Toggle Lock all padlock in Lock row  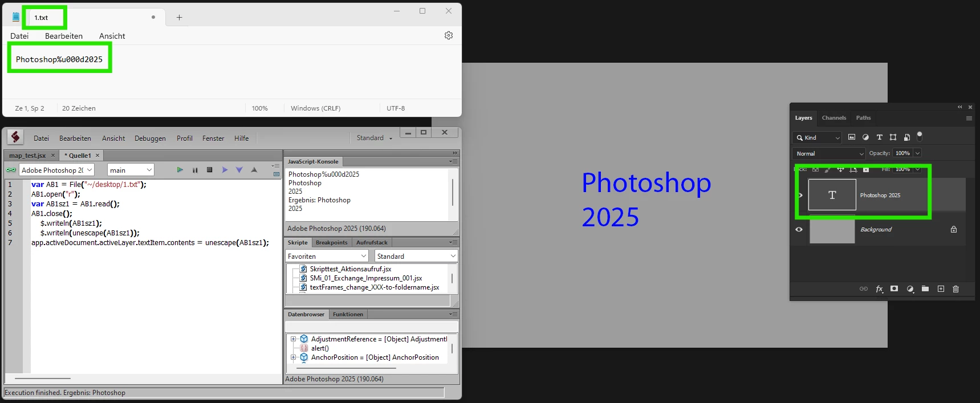pos(866,169)
